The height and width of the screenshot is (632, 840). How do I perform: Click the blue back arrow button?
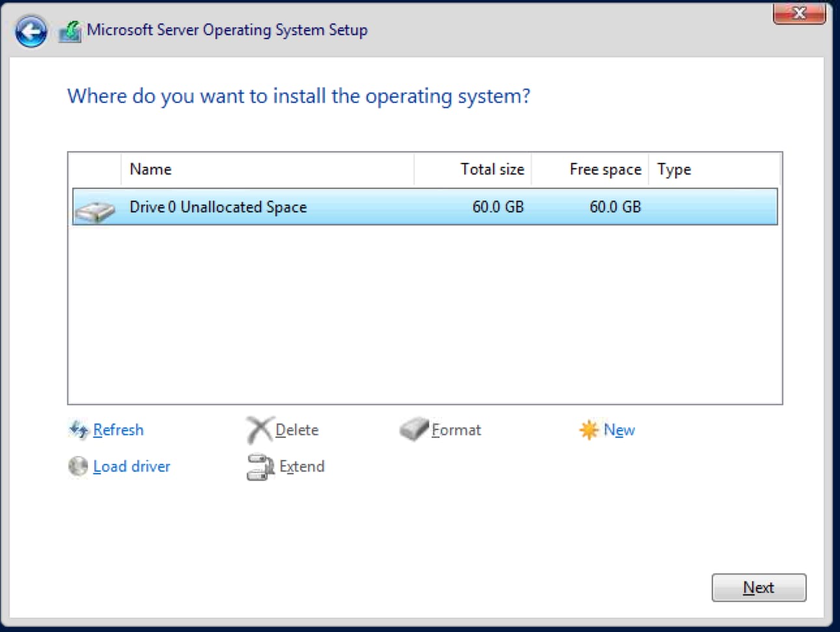[x=31, y=31]
